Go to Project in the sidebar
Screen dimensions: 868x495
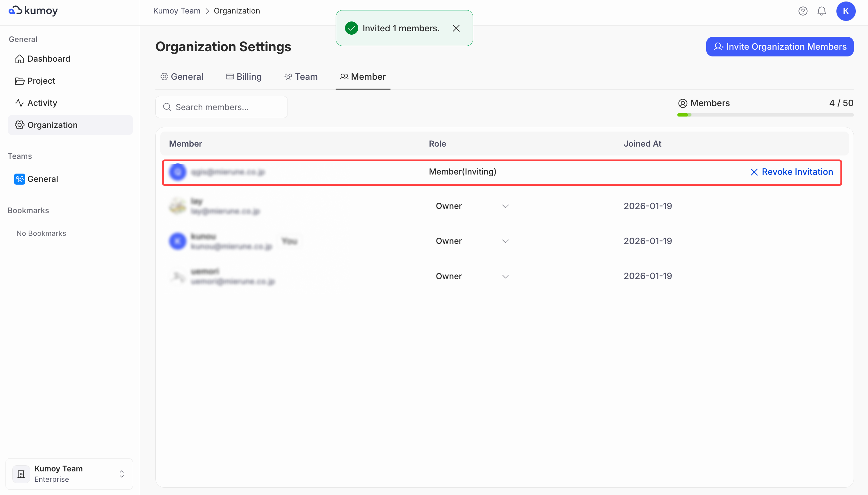point(41,81)
